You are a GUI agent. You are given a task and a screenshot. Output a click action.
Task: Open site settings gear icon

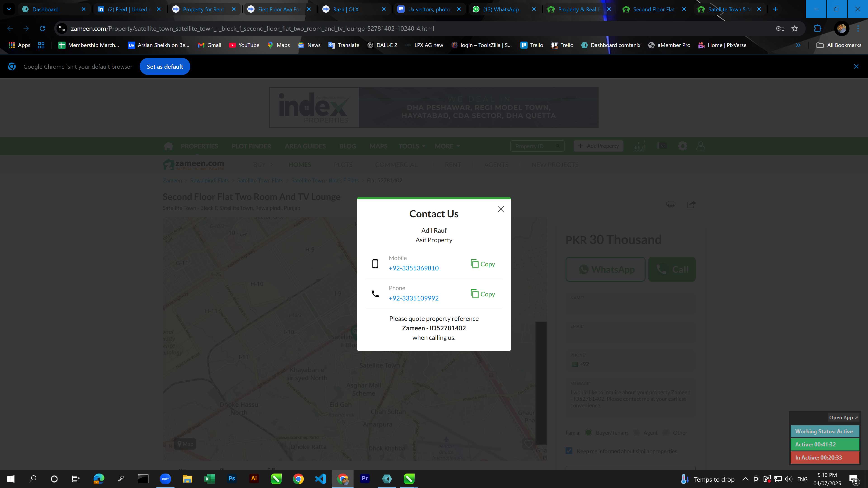click(x=682, y=146)
